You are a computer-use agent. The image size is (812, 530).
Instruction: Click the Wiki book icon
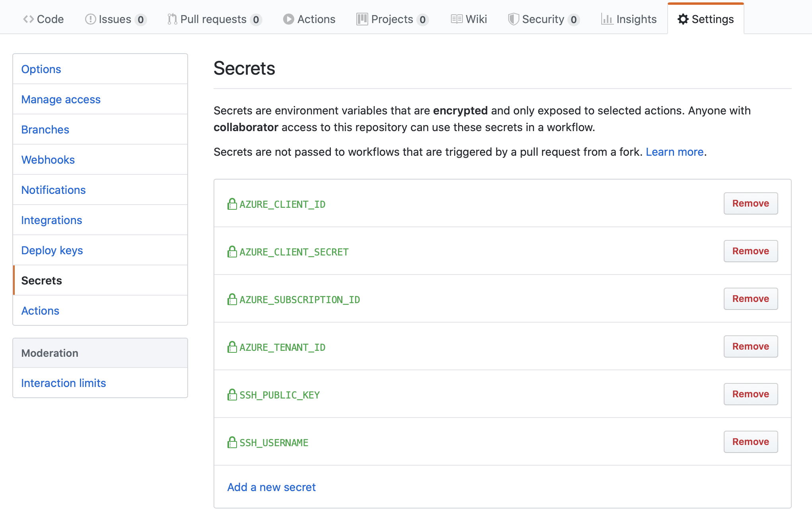[457, 19]
